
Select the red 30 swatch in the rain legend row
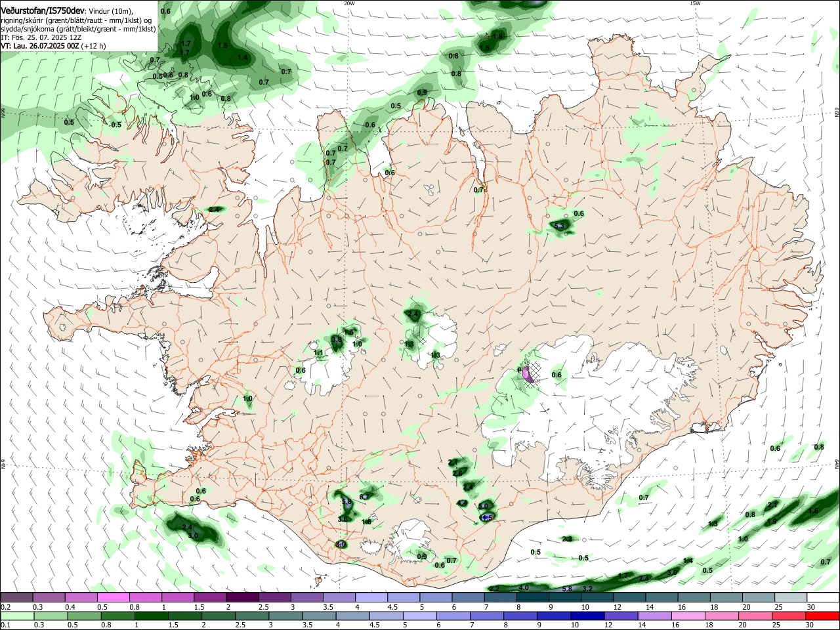pos(823,616)
